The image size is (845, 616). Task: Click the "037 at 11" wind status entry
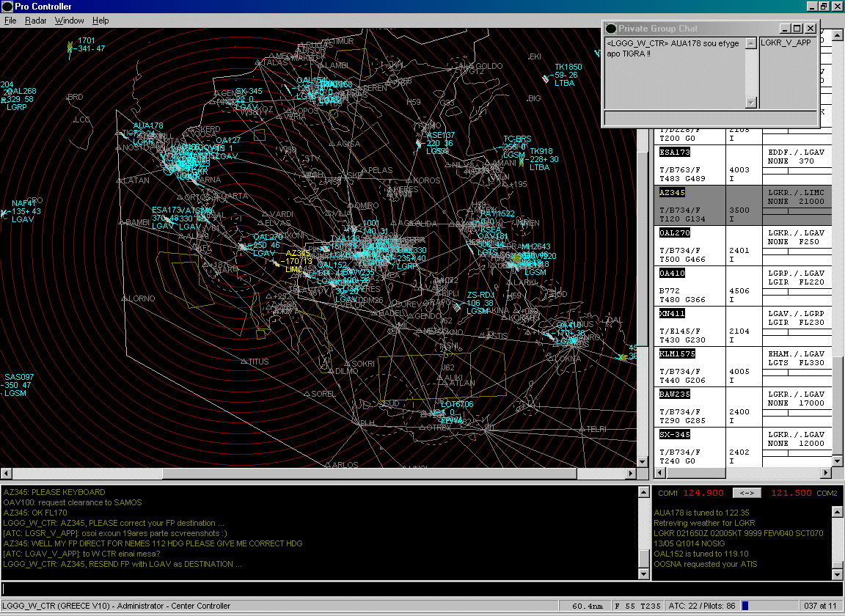(x=820, y=606)
